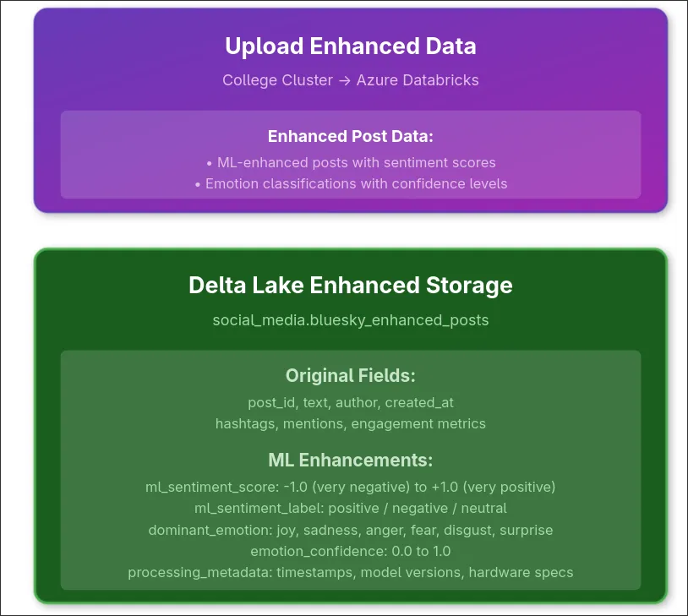Click the post_id, text, author line
688x616 pixels.
coord(350,402)
